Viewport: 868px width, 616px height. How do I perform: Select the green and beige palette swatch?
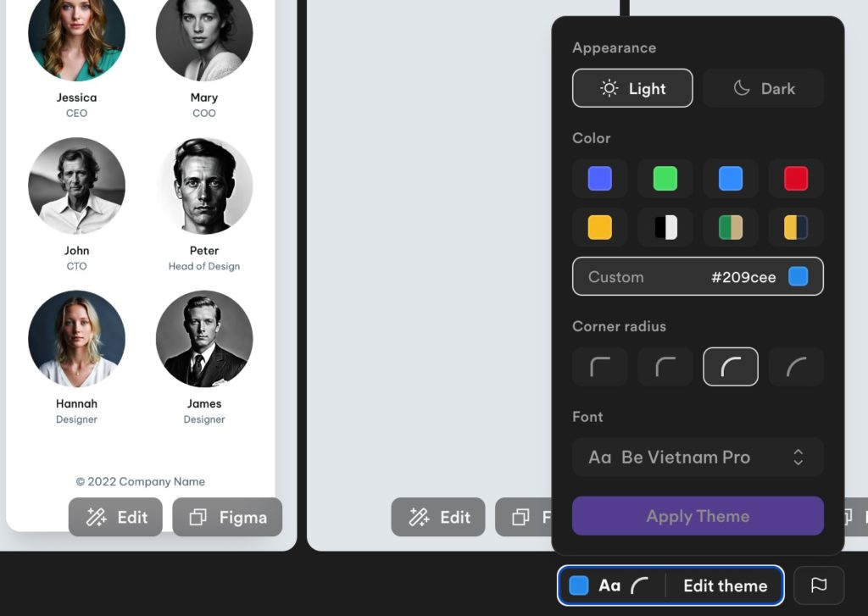point(730,227)
